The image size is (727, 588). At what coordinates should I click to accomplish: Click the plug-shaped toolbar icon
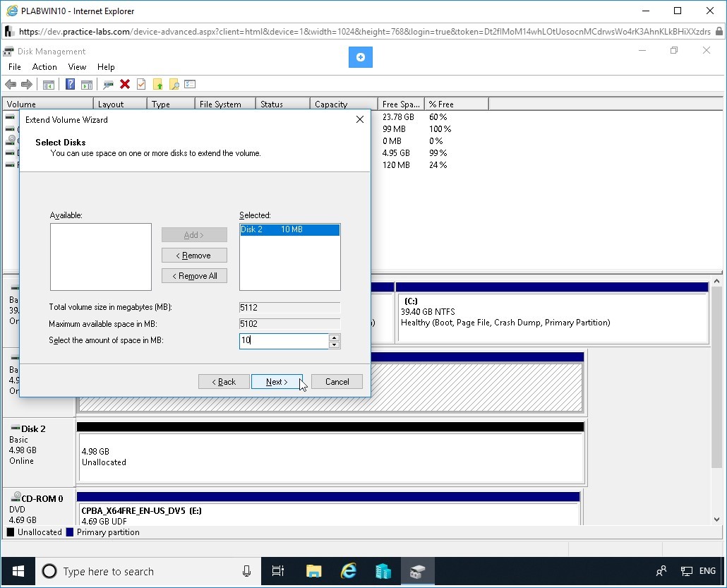tap(109, 85)
